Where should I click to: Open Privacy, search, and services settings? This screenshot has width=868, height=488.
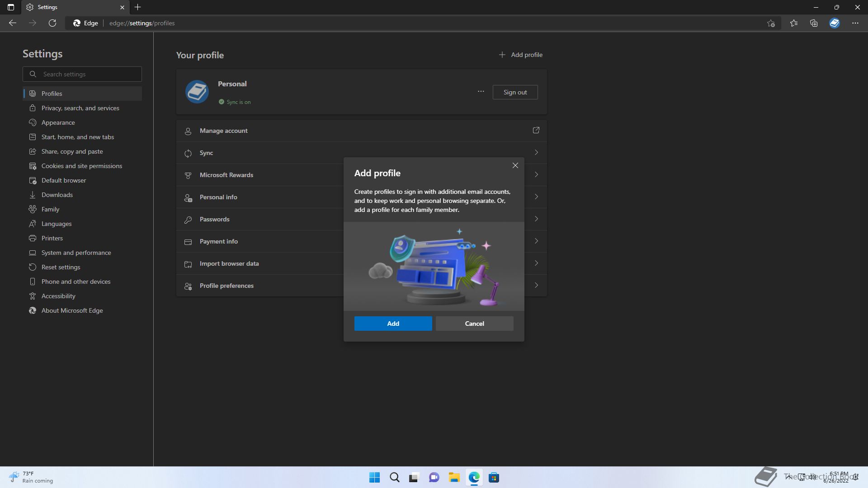[x=82, y=108]
